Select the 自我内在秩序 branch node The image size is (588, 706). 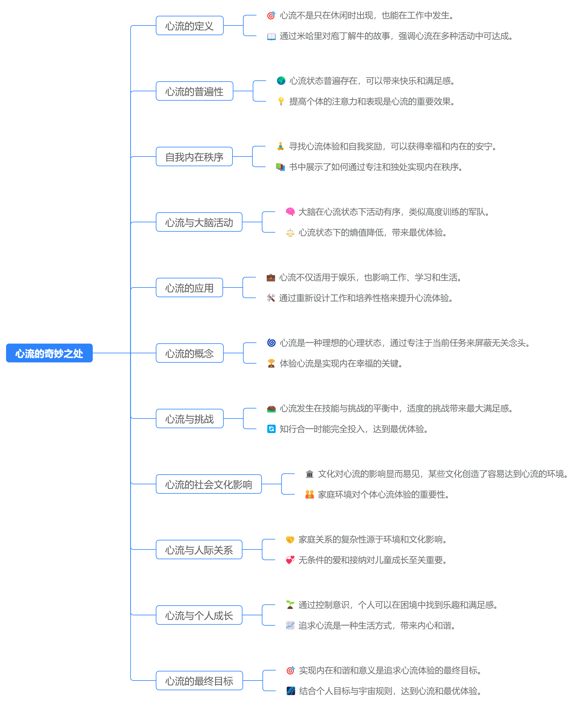point(194,157)
